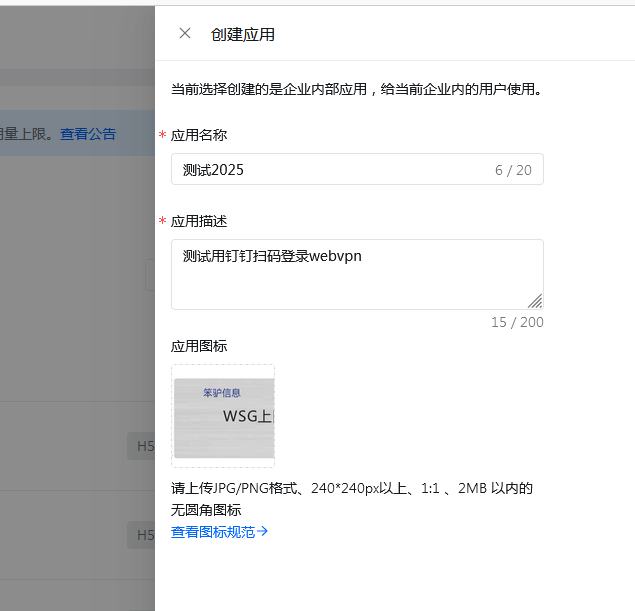
Task: Open the 查看公告 link in the banner
Action: click(x=88, y=134)
